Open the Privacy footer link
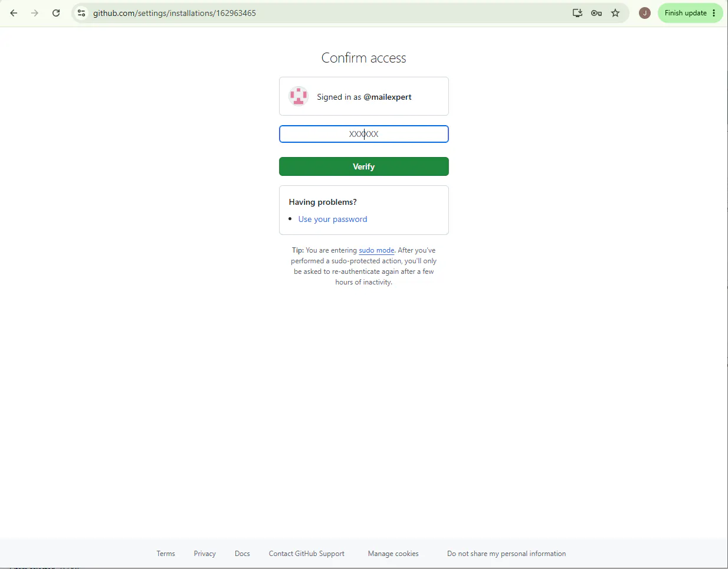The height and width of the screenshot is (569, 728). click(x=205, y=554)
